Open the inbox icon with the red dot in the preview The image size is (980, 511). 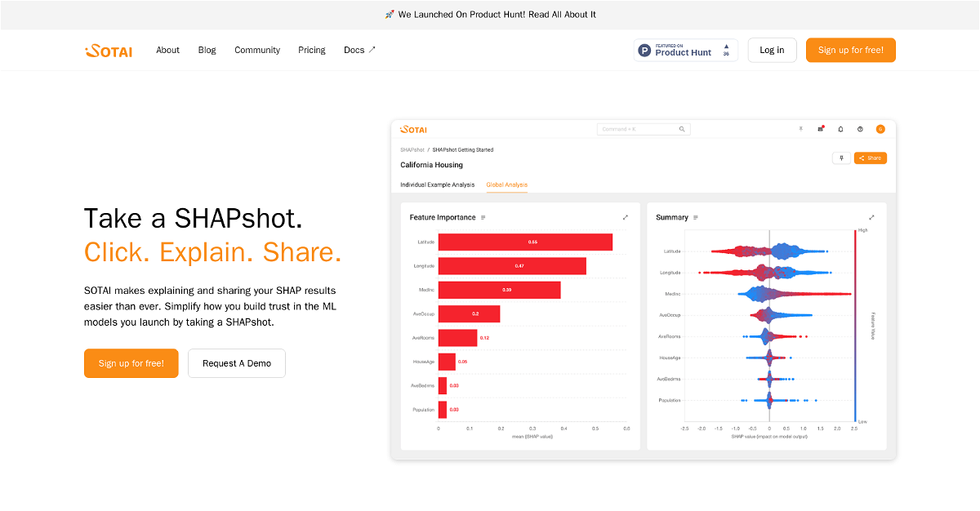tap(821, 129)
